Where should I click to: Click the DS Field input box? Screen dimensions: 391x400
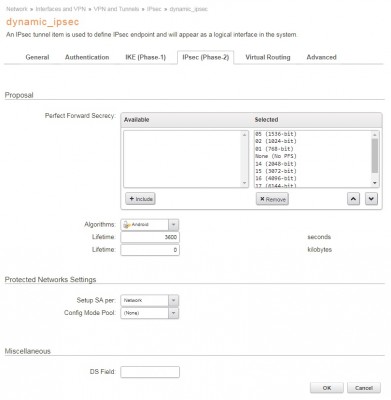pyautogui.click(x=150, y=372)
